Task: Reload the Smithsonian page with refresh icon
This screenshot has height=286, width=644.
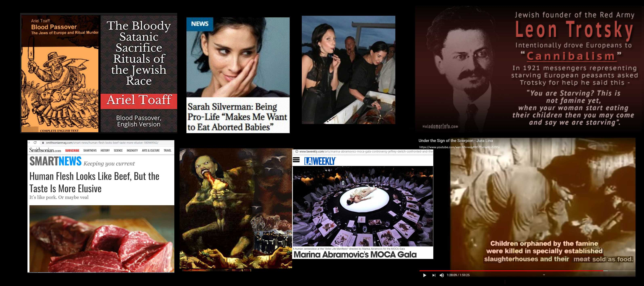Action: (35, 143)
